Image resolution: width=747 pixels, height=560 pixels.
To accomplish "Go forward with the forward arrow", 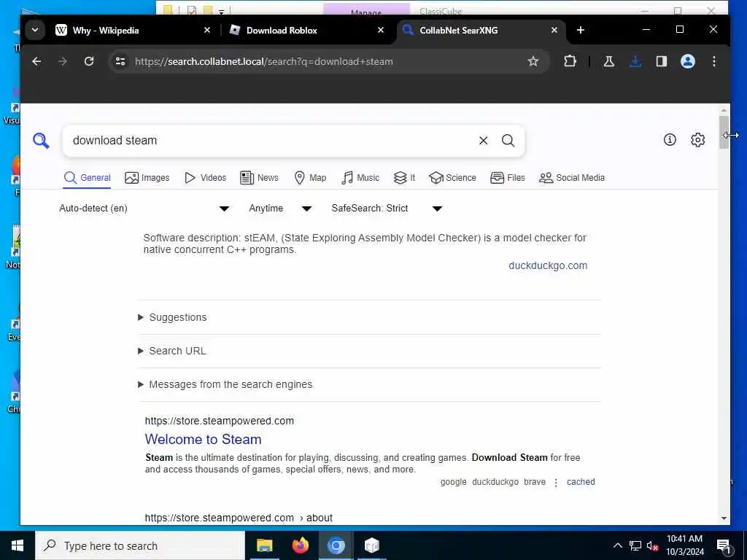I will tap(63, 61).
